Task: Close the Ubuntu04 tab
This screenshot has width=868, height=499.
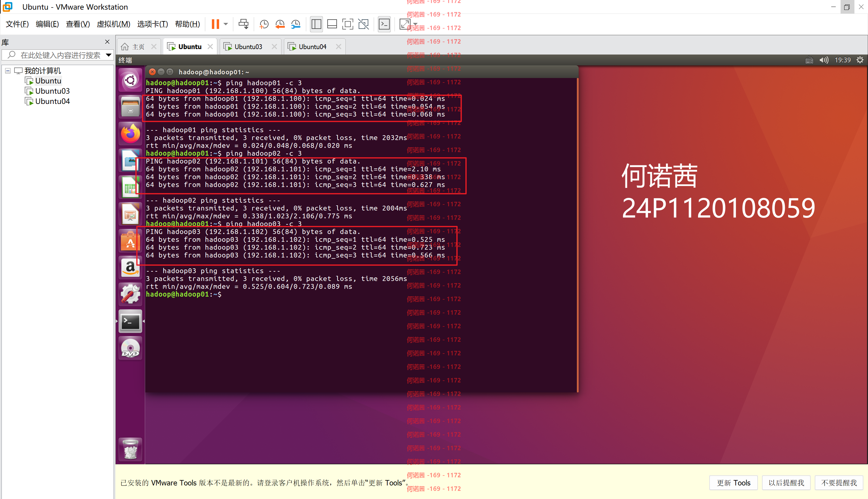Action: click(x=338, y=47)
